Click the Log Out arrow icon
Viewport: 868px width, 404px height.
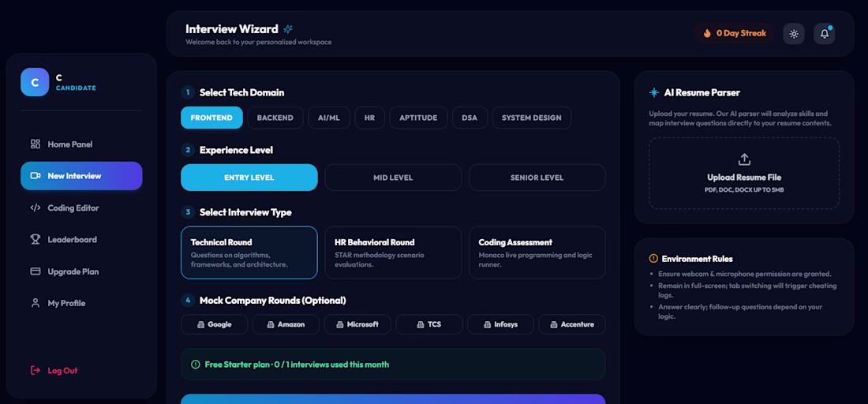[x=36, y=370]
